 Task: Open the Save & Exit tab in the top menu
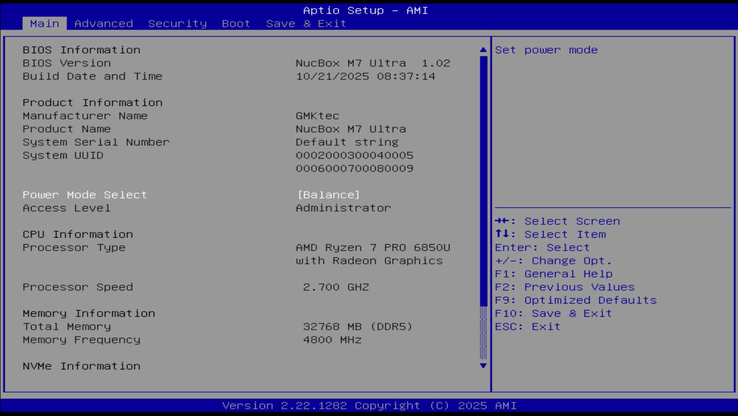click(x=306, y=23)
